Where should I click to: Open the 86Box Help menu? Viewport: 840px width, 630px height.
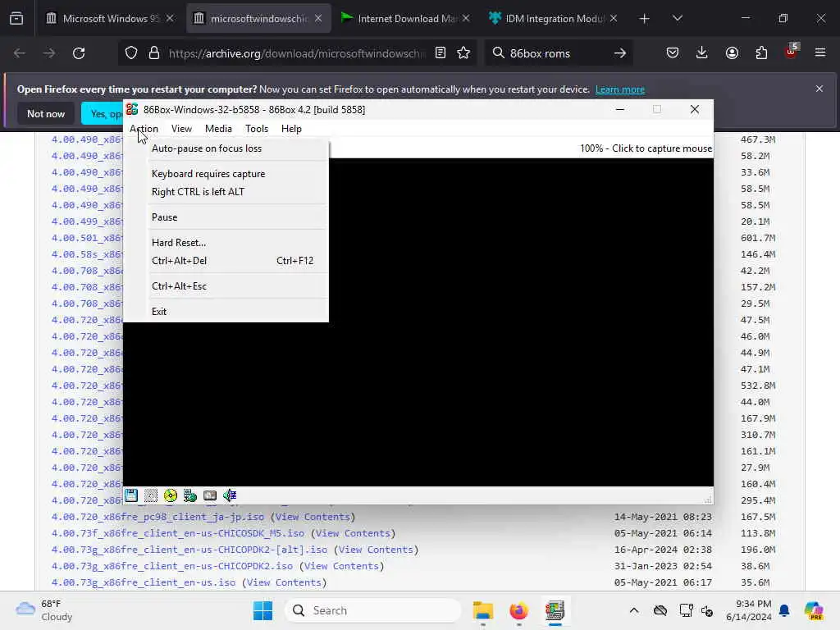coord(291,129)
